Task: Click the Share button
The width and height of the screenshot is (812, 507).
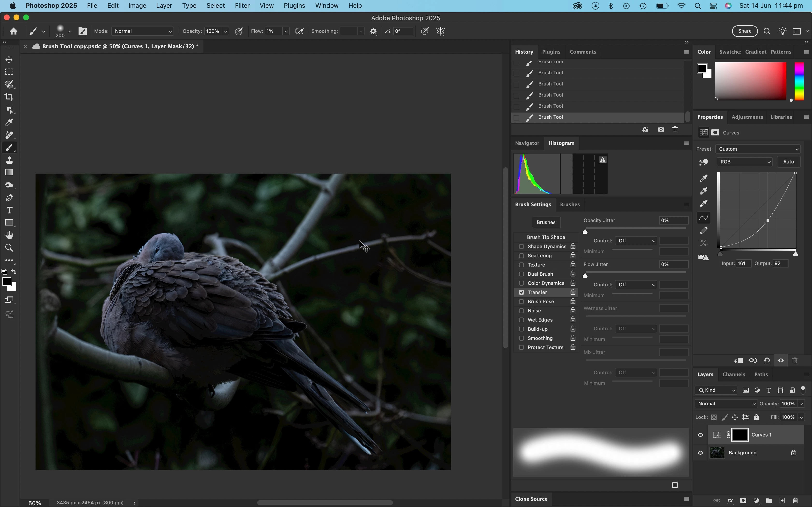Action: [745, 31]
